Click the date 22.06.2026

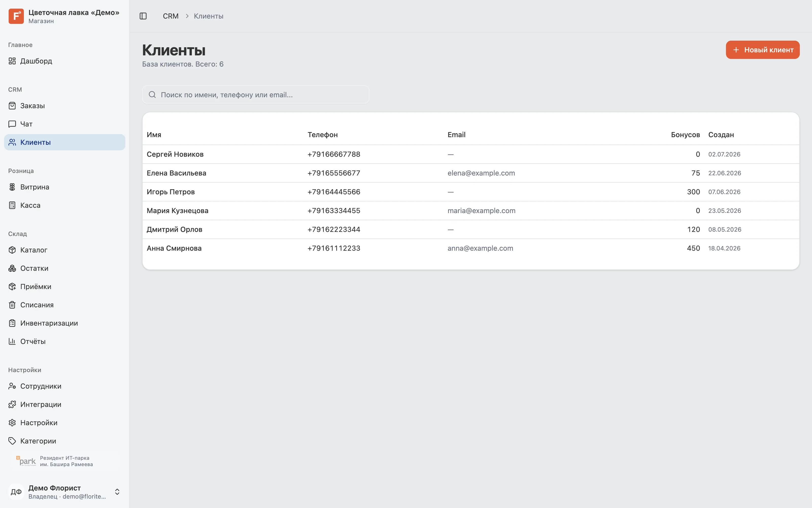click(x=724, y=173)
